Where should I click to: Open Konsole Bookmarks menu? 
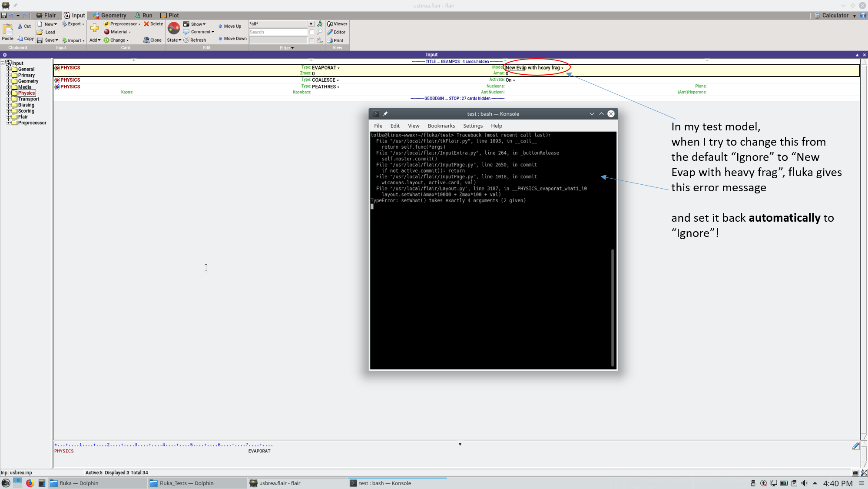tap(441, 126)
